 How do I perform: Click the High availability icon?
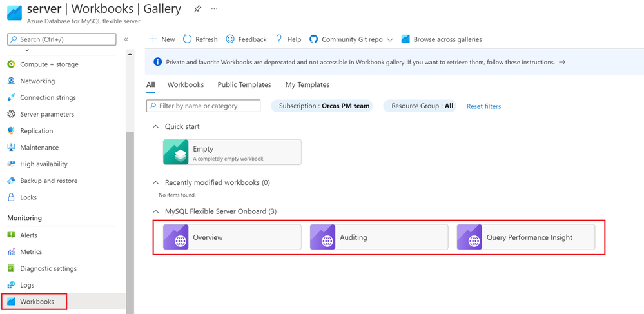[12, 164]
